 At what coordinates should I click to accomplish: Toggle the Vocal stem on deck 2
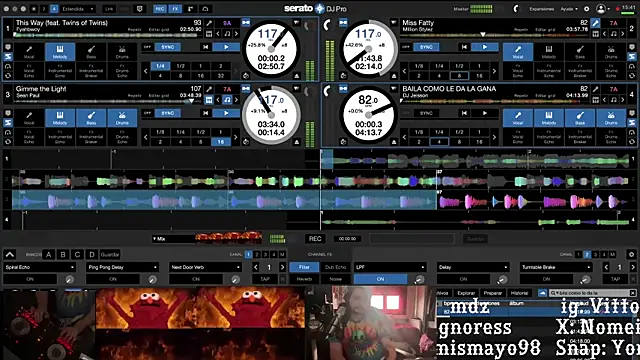(518, 52)
